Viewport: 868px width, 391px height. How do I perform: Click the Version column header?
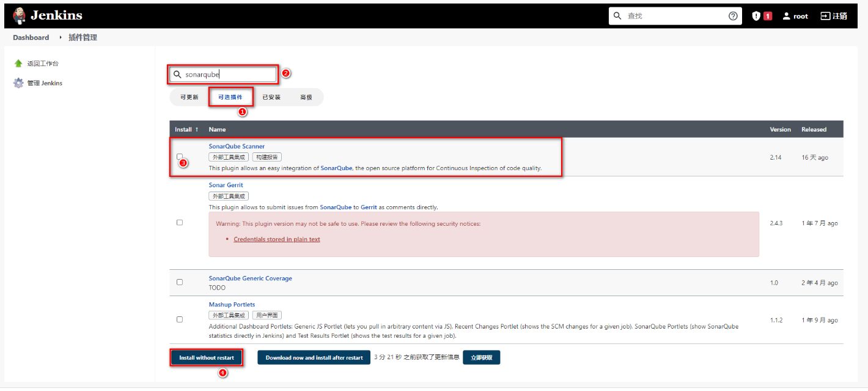pos(780,130)
